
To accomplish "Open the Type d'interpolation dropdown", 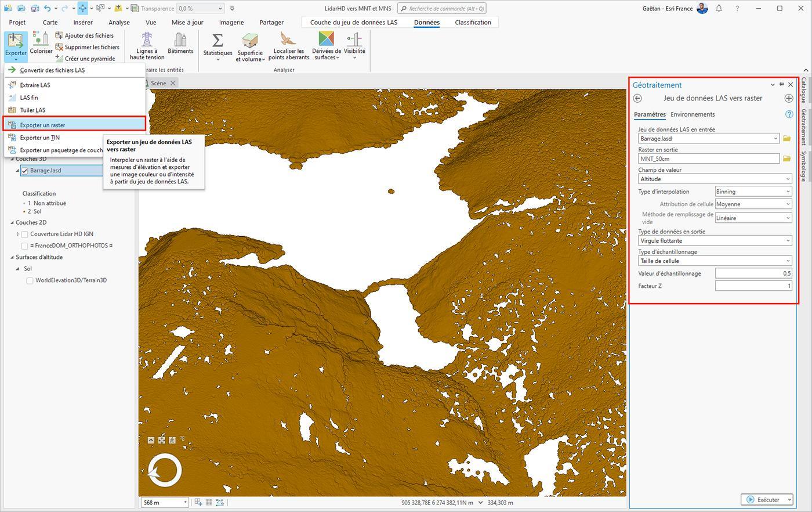I will (753, 192).
